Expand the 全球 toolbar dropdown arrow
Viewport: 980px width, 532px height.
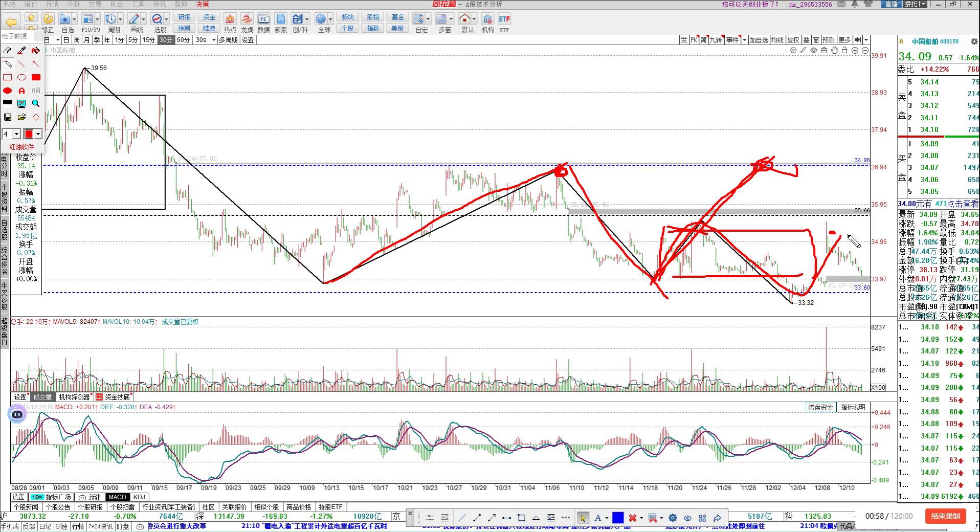pos(330,19)
